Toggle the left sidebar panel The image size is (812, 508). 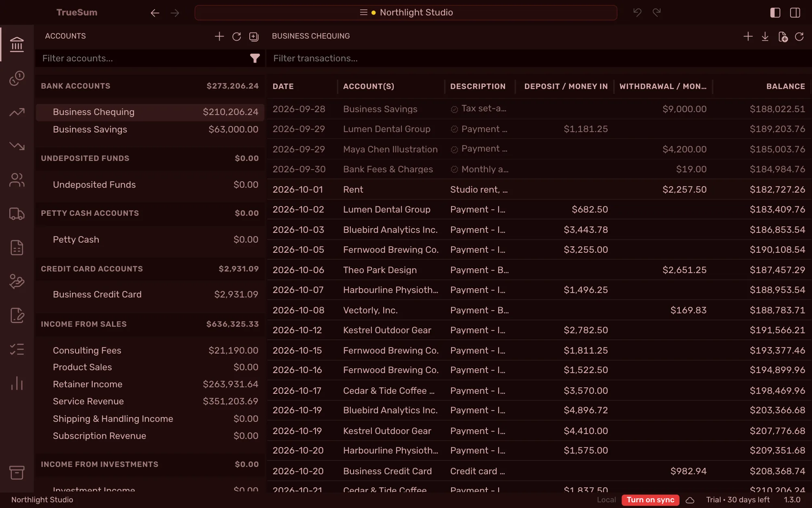(x=775, y=13)
